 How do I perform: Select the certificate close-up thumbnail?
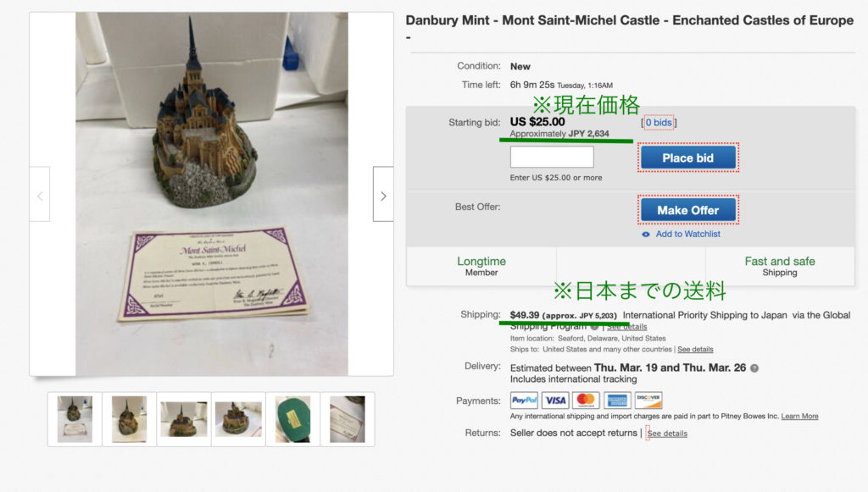[x=347, y=419]
